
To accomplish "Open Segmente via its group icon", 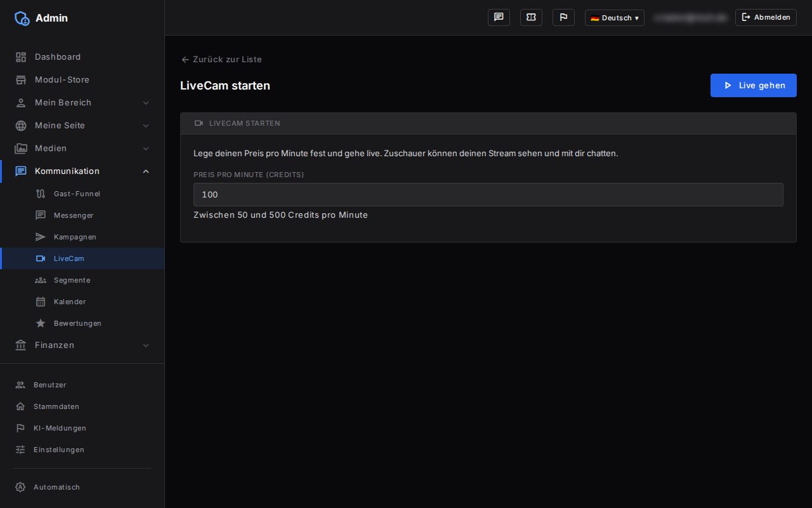I will pyautogui.click(x=41, y=280).
